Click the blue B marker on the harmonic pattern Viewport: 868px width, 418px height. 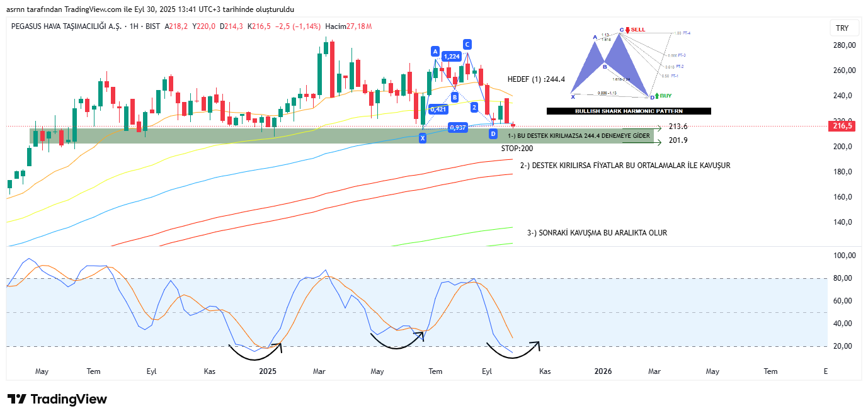454,97
